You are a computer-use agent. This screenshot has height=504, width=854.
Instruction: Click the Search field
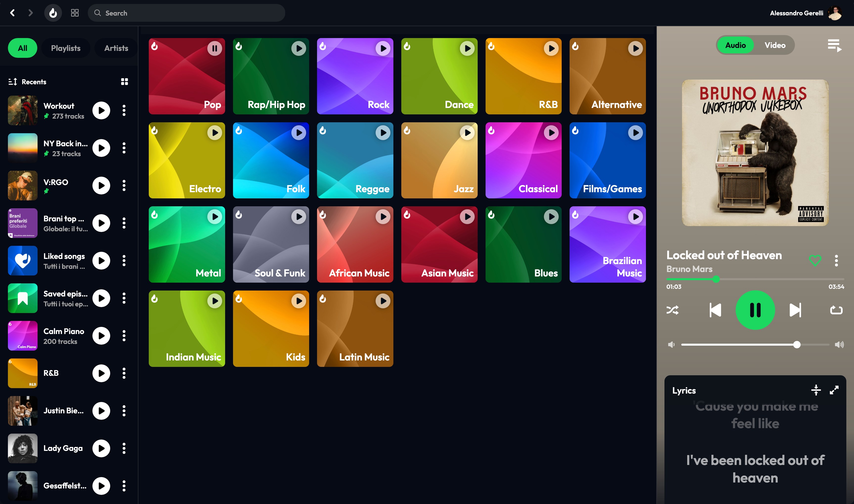[x=186, y=13]
